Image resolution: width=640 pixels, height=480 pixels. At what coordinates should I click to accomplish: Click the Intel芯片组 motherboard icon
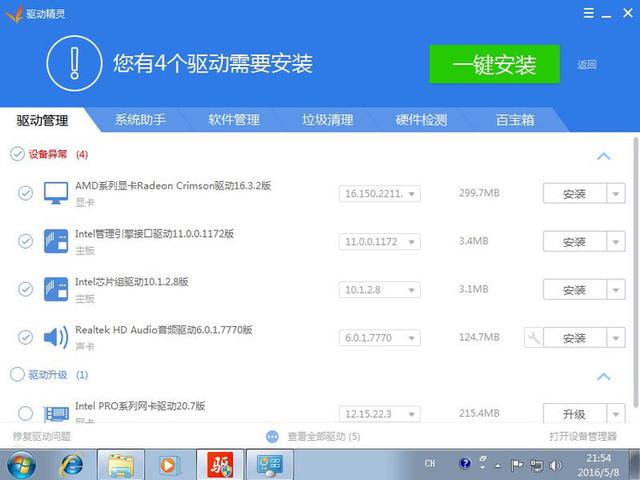click(56, 289)
